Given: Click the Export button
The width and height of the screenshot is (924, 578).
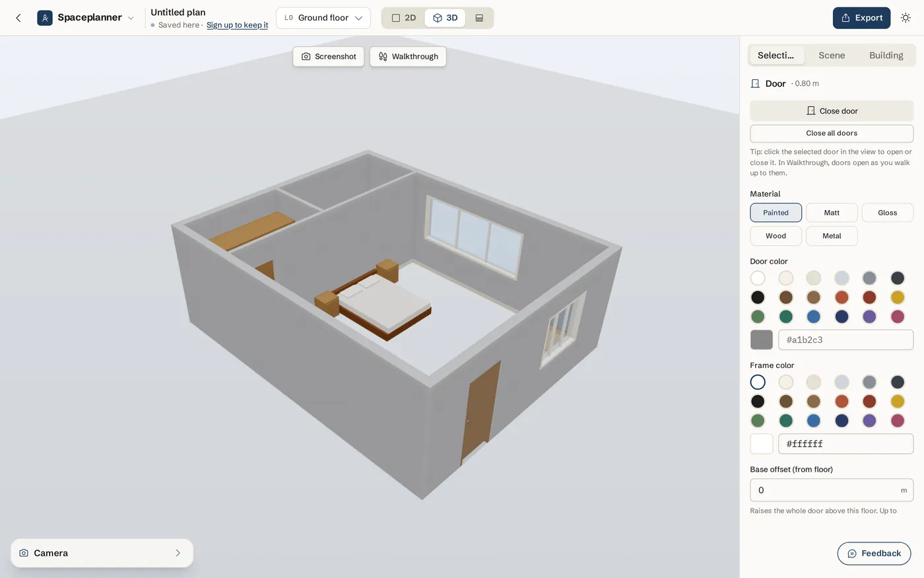Looking at the screenshot, I should (x=861, y=18).
